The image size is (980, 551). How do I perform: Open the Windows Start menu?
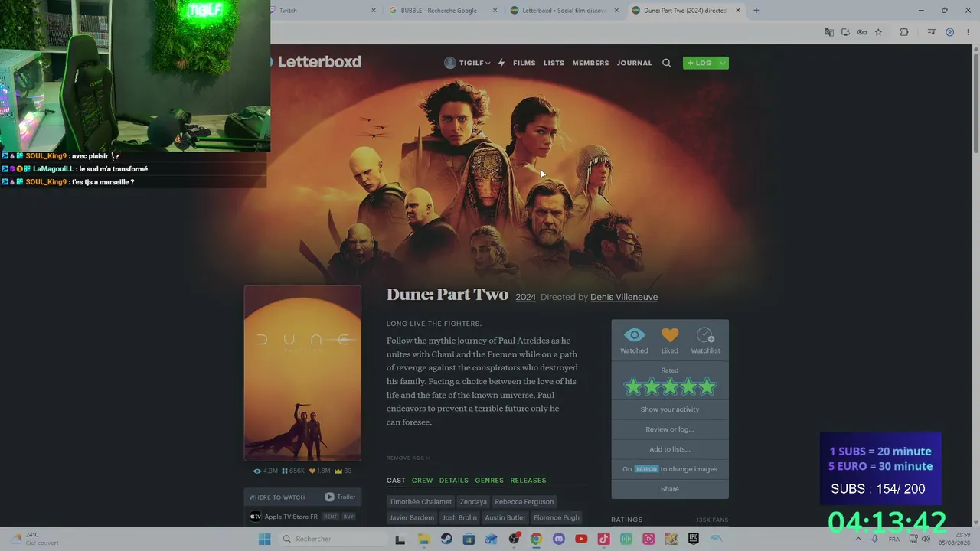[265, 539]
